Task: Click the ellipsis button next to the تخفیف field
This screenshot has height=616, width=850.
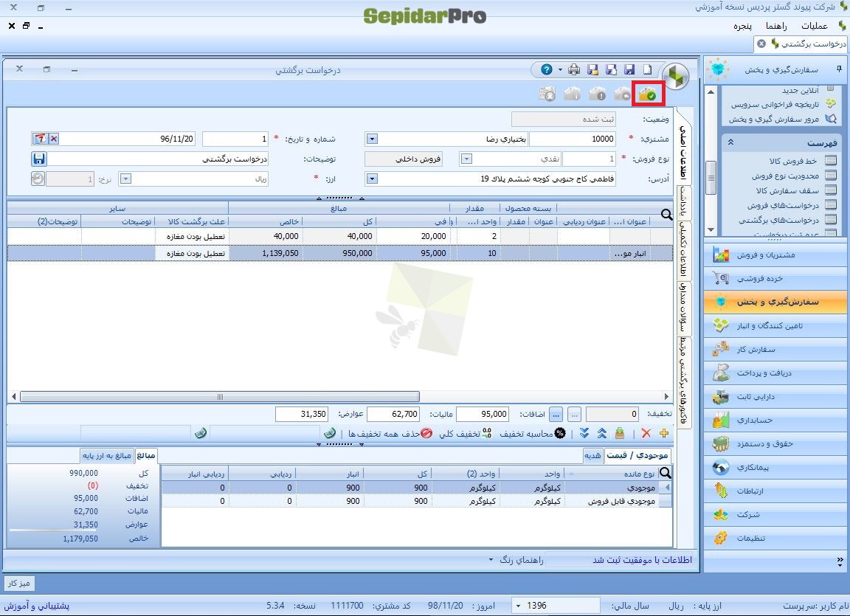Action: [x=575, y=415]
